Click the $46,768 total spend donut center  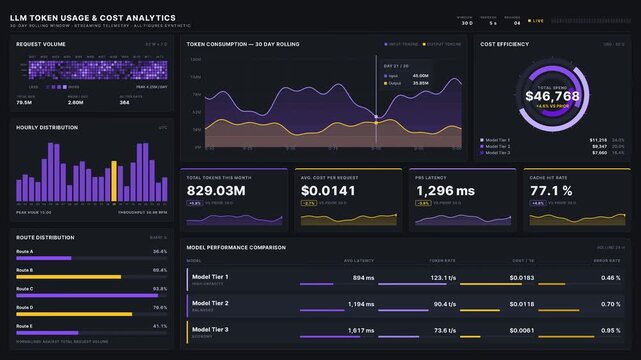tap(552, 96)
